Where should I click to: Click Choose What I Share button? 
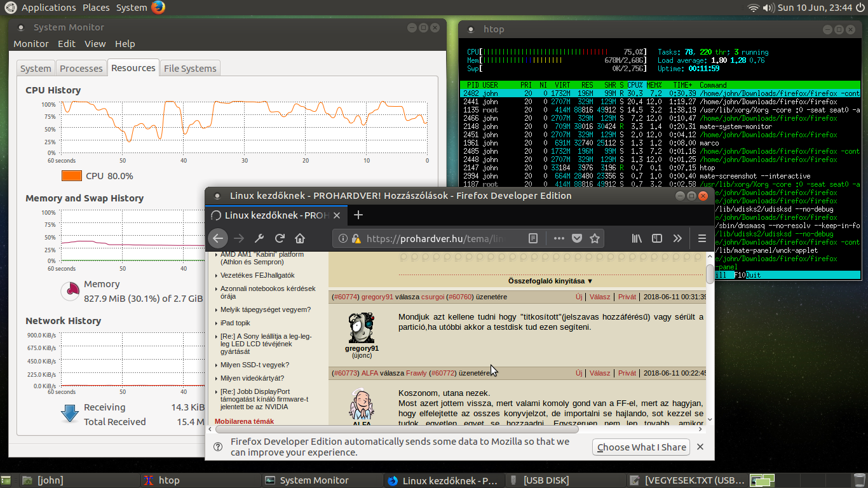(x=641, y=447)
